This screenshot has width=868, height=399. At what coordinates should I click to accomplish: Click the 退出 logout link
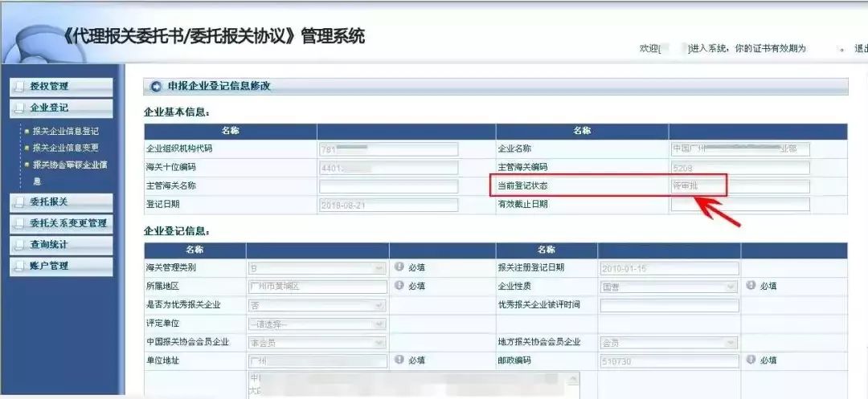click(860, 48)
